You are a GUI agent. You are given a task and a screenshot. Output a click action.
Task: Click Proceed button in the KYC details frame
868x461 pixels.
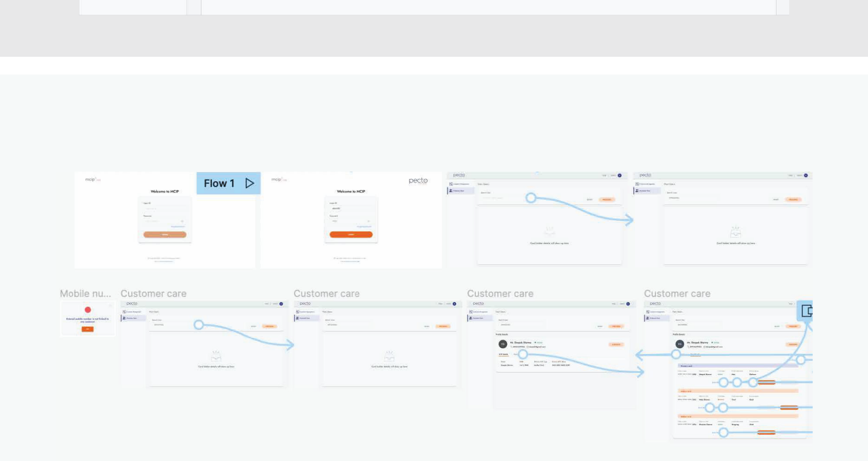[x=616, y=326]
